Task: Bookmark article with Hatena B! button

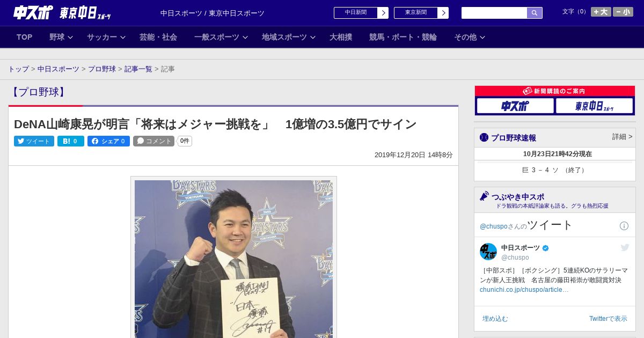Action: coord(71,141)
